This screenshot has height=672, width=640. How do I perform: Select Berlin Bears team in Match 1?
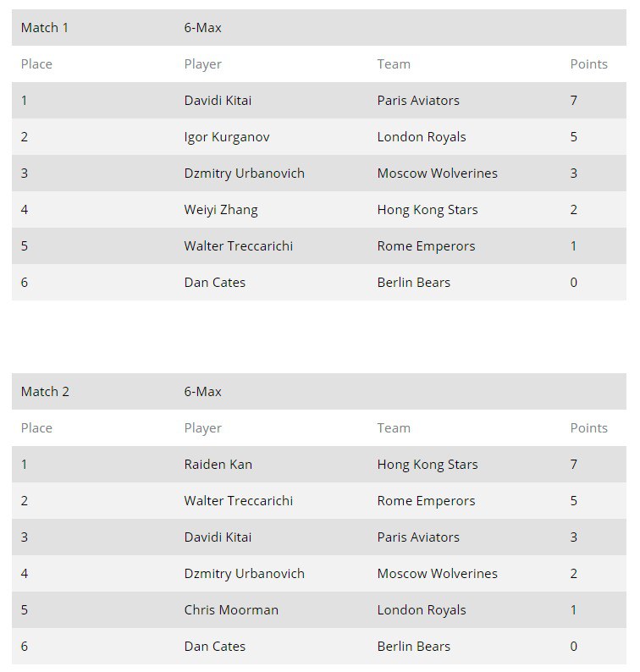point(413,283)
